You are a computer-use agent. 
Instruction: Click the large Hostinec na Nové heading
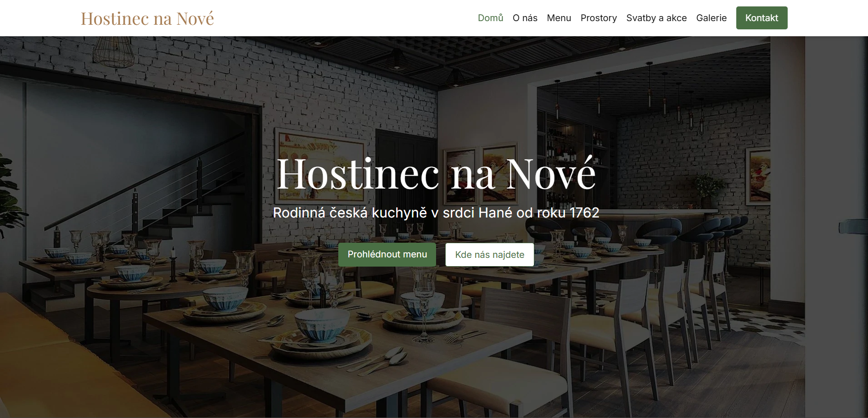point(436,174)
